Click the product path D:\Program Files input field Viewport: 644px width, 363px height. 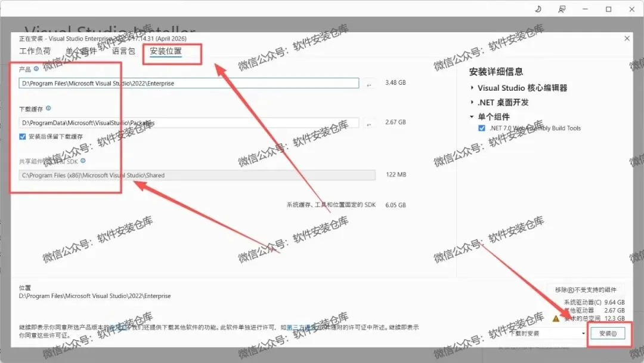coord(189,84)
